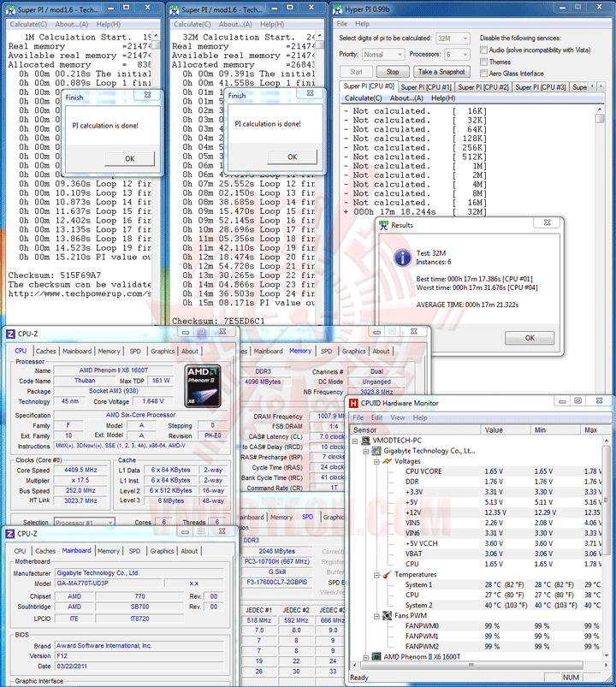Click OK in the 1M Finish dialog
This screenshot has width=616, height=687.
tap(130, 158)
